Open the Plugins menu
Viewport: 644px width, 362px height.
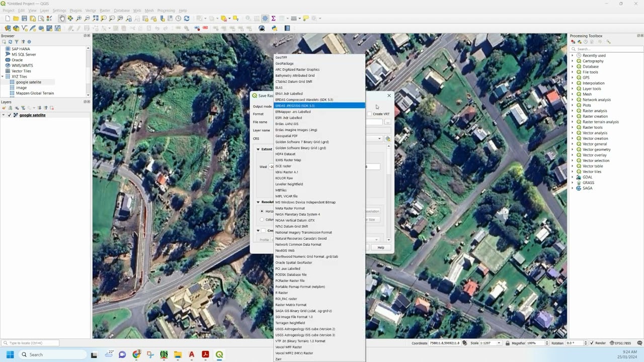click(75, 10)
